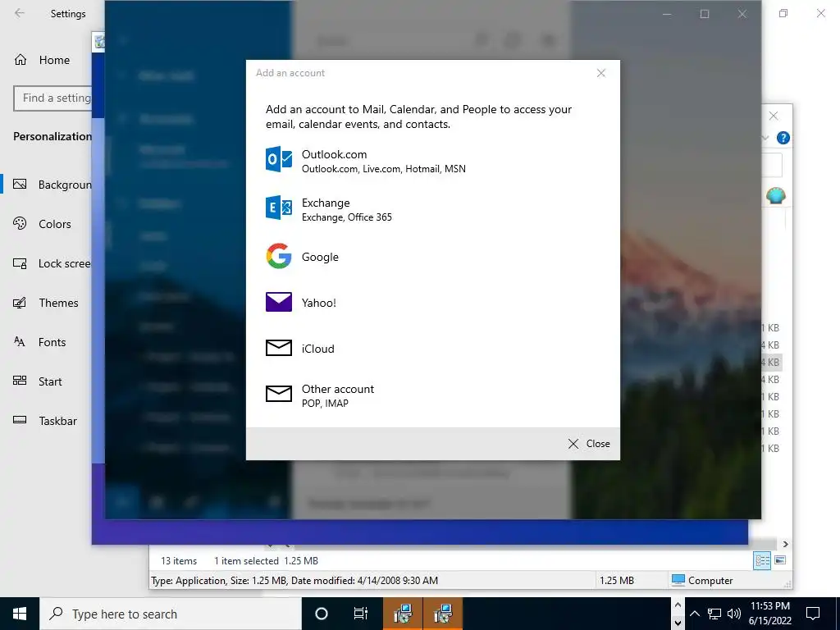Show hidden system tray icons
840x630 pixels.
[694, 614]
